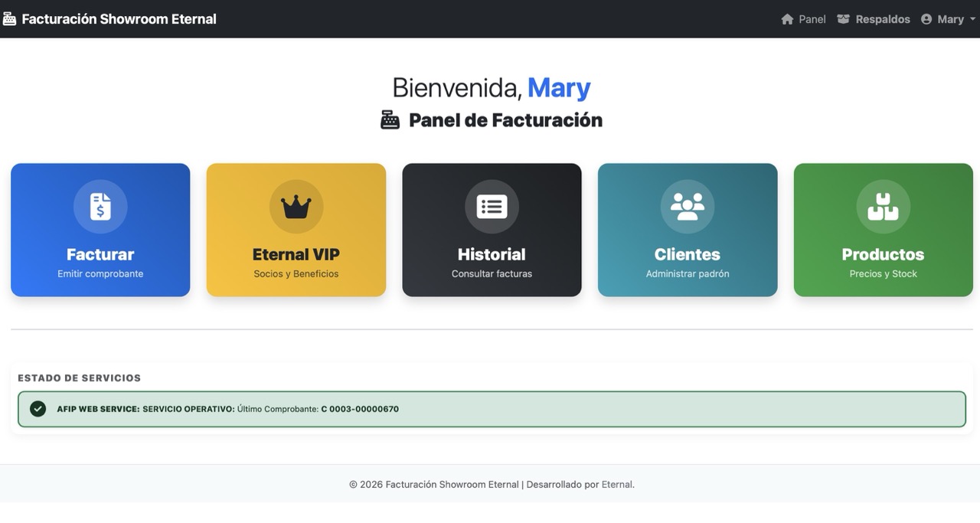Image resolution: width=980 pixels, height=523 pixels.
Task: Click the list icon on the Historial card
Action: click(492, 206)
